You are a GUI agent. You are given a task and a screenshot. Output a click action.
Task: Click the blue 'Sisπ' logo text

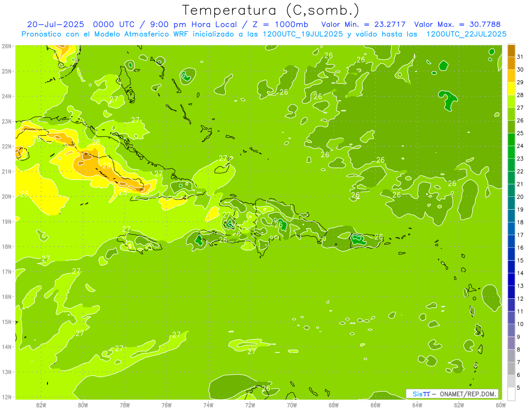[x=421, y=394]
